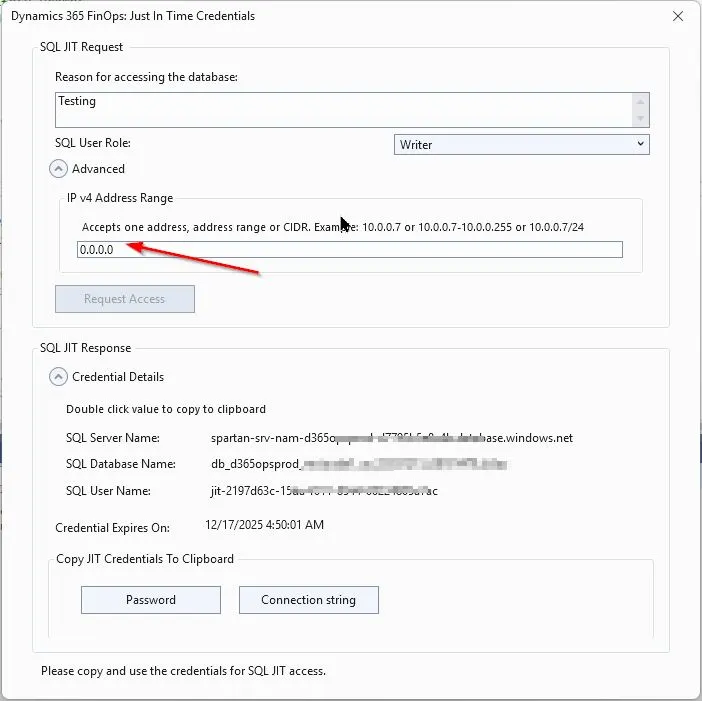
Task: Collapse the Credential Details section
Action: click(x=58, y=377)
